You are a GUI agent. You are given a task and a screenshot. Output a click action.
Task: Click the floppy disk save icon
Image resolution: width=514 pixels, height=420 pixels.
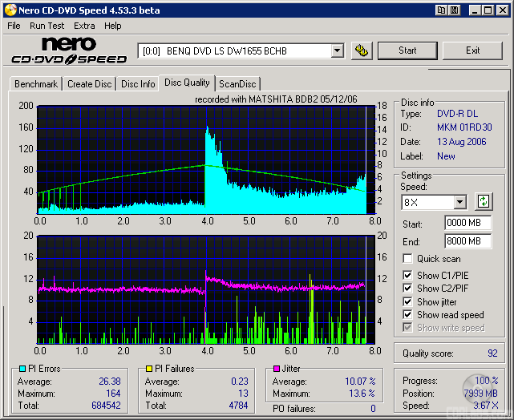tap(455, 10)
